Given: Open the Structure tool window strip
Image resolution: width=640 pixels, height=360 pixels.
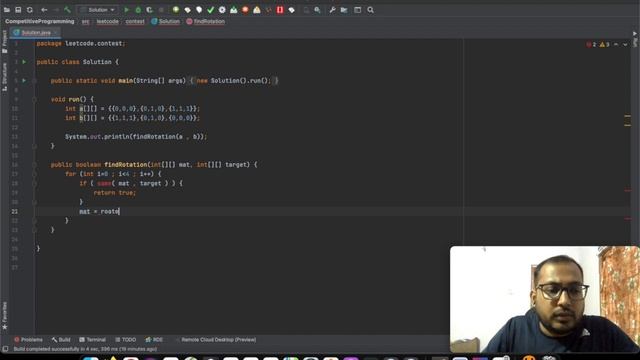Looking at the screenshot, I should (x=4, y=77).
